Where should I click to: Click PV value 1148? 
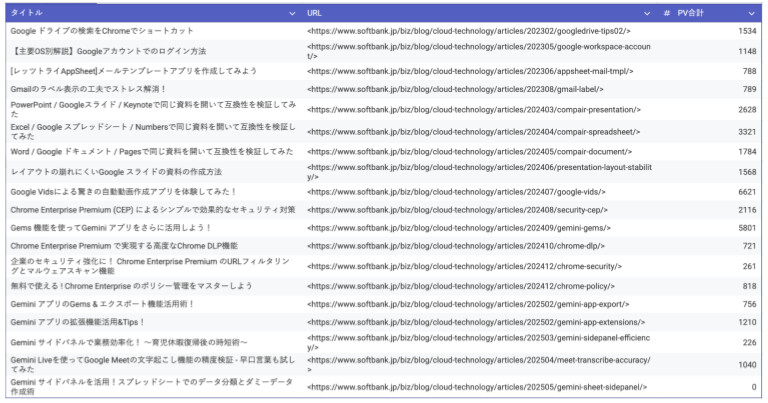click(x=747, y=51)
